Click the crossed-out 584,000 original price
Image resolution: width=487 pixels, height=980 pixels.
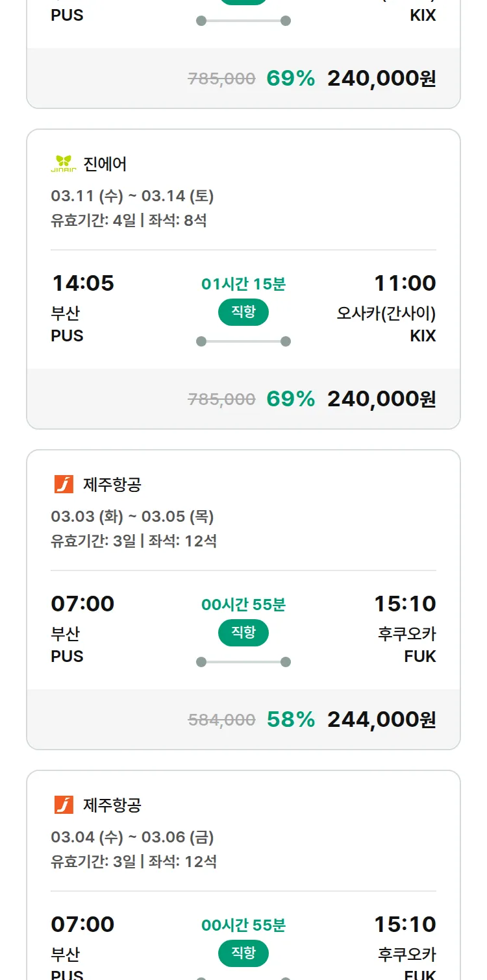click(221, 720)
